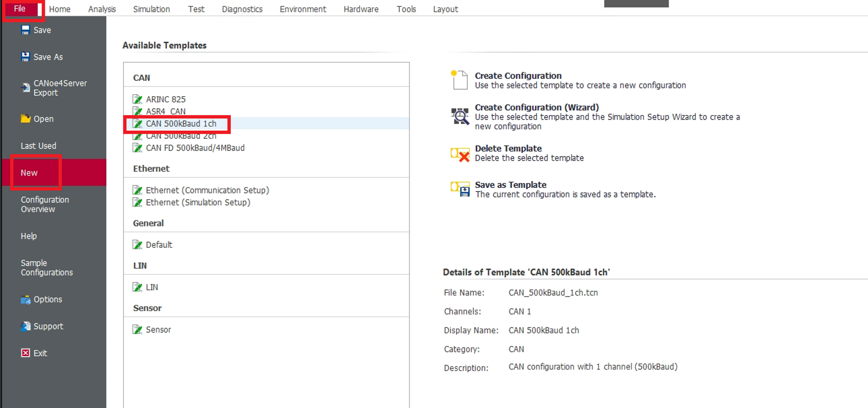Viewport: 868px width, 408px height.
Task: Click the Save As icon
Action: (x=25, y=57)
